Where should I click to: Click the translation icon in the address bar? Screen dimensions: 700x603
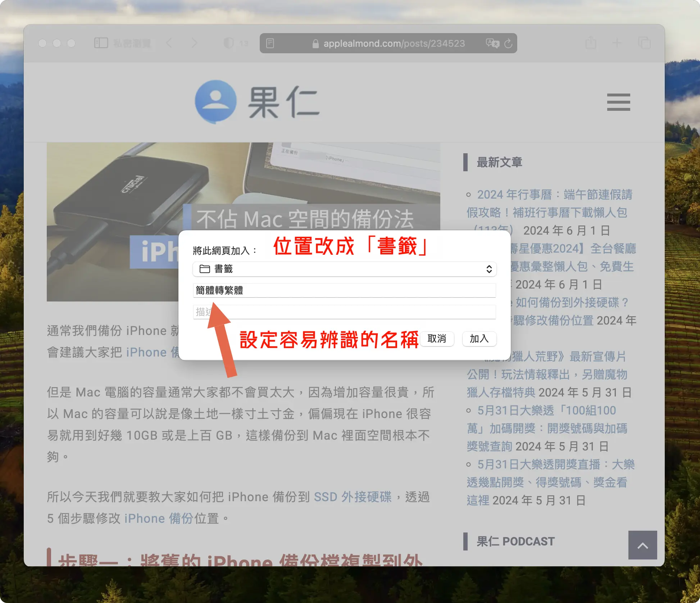(492, 44)
